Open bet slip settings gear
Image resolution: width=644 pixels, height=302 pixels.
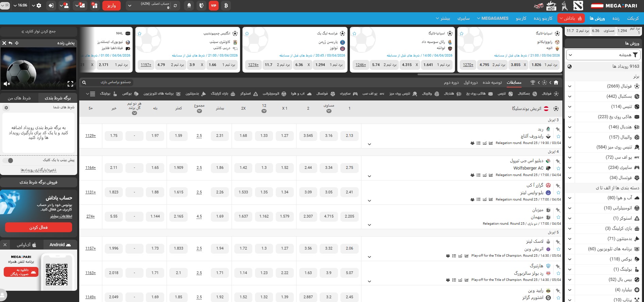pyautogui.click(x=6, y=108)
